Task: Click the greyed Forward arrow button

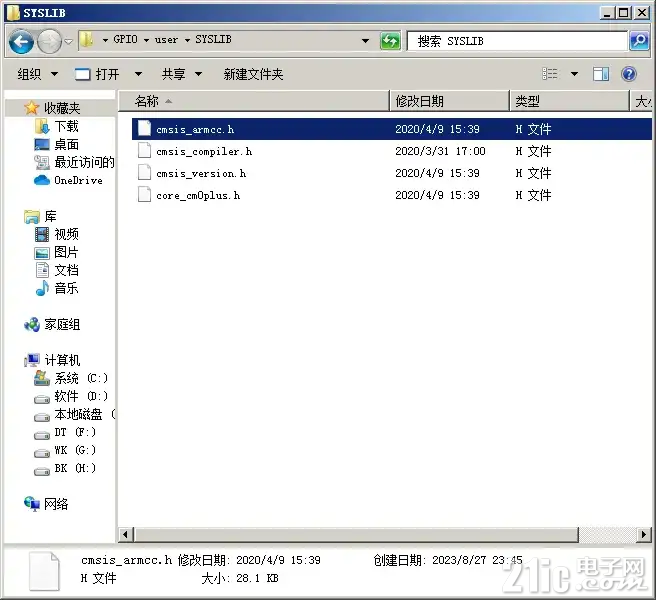Action: tap(49, 41)
